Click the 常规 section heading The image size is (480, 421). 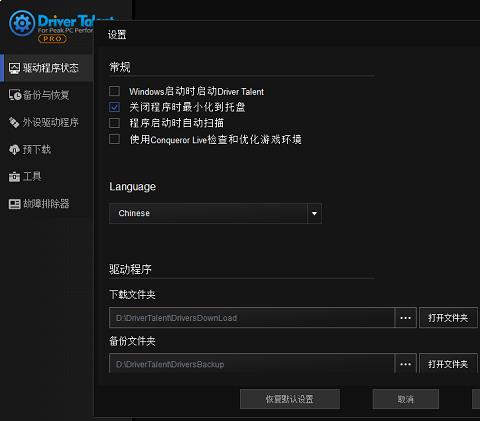[x=120, y=67]
